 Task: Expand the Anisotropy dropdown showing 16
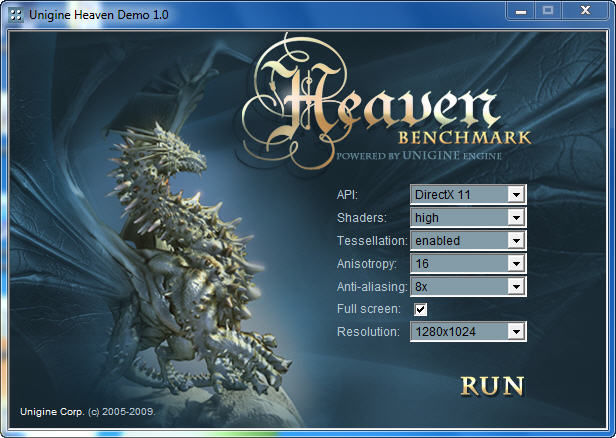pyautogui.click(x=468, y=263)
